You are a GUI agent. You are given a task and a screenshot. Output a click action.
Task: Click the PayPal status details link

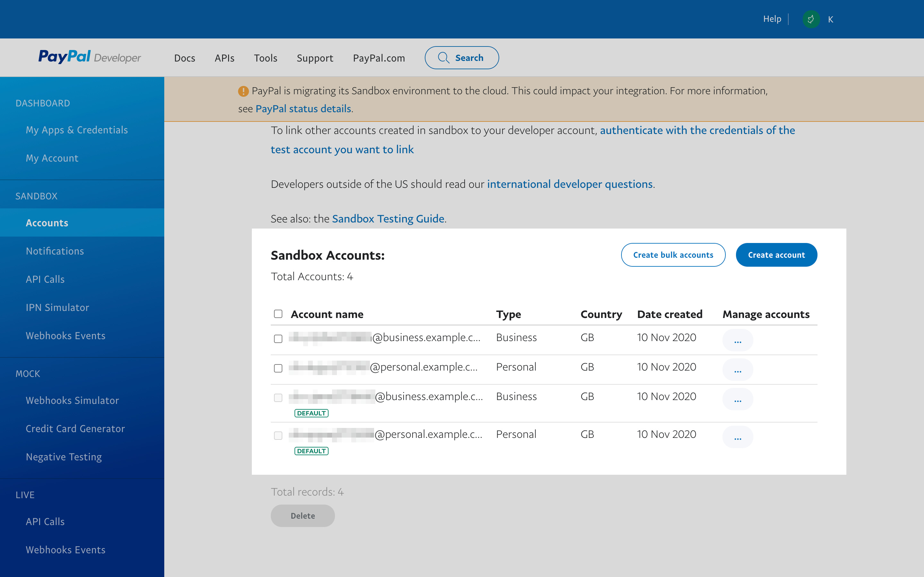pyautogui.click(x=303, y=108)
